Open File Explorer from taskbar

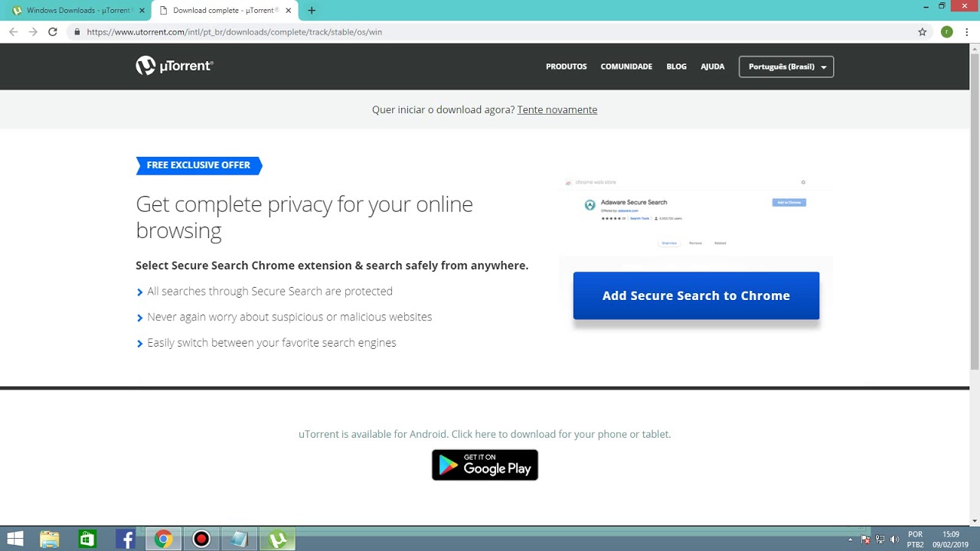50,540
